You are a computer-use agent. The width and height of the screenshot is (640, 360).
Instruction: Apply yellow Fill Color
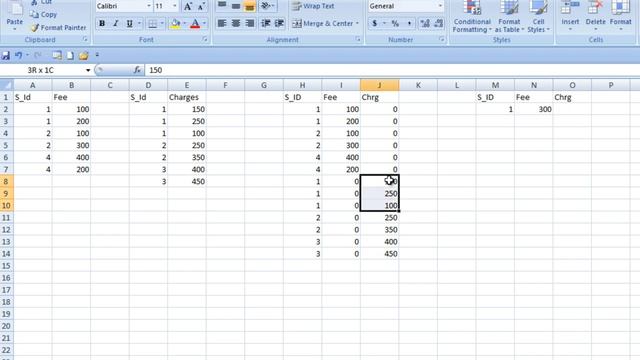coord(176,23)
